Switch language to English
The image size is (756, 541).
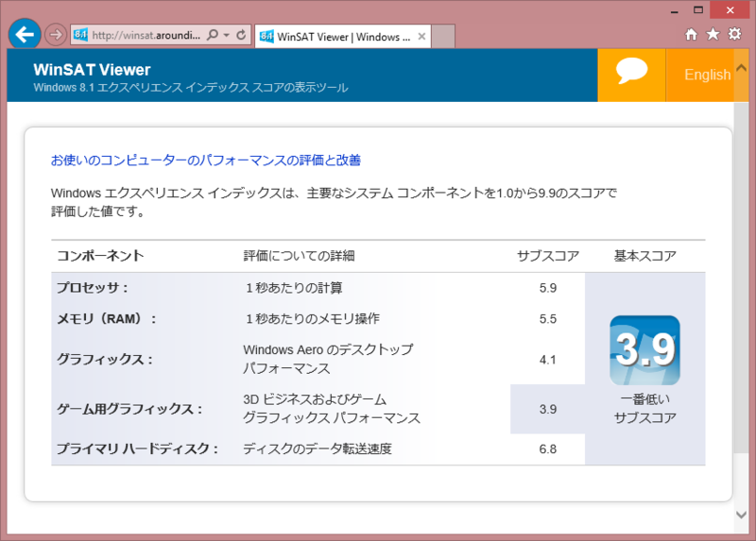click(707, 75)
